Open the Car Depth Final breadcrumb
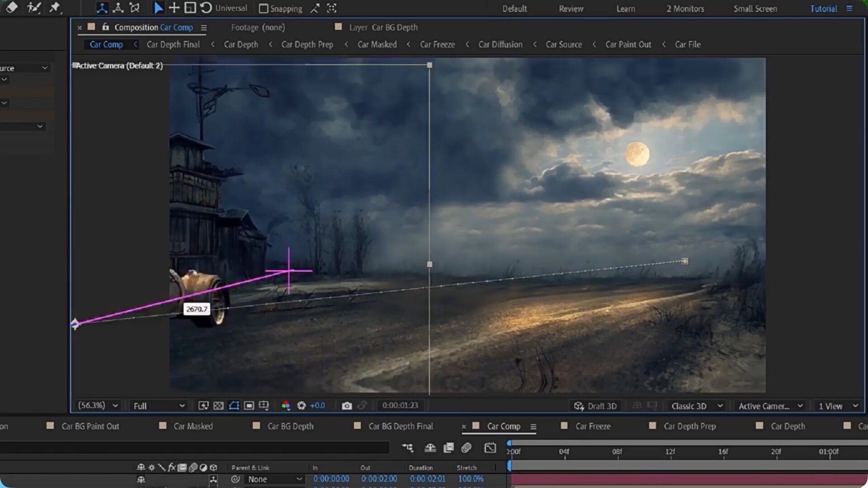Viewport: 868px width, 488px height. coord(173,44)
